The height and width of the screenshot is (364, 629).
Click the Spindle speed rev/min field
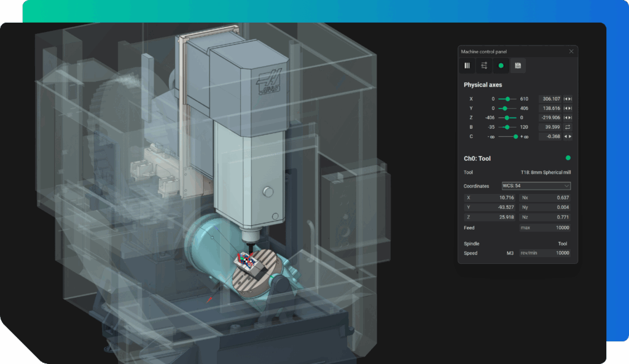click(x=545, y=253)
